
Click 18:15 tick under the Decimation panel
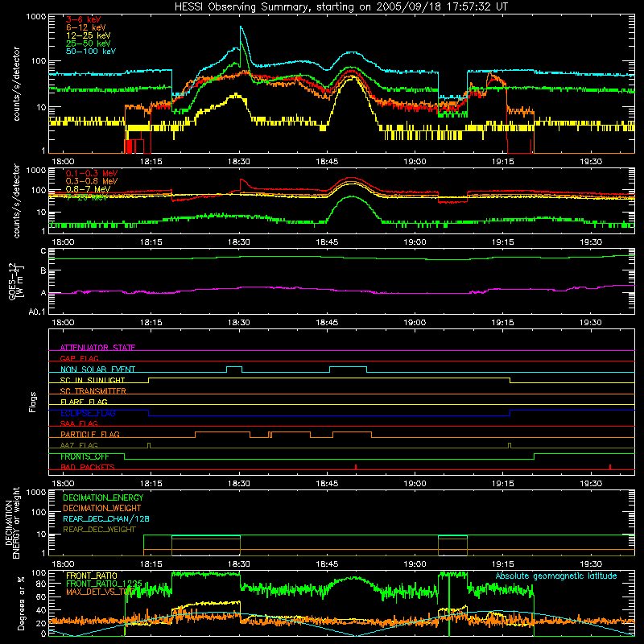pos(151,564)
